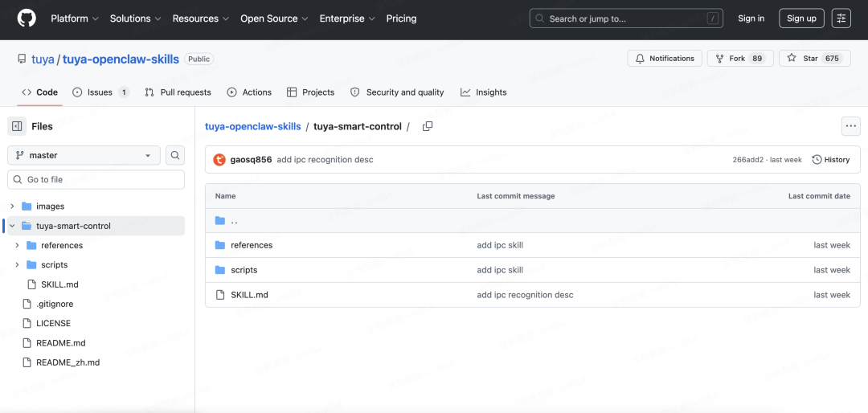The height and width of the screenshot is (413, 868).
Task: Search files using the magnifier icon
Action: coord(175,156)
